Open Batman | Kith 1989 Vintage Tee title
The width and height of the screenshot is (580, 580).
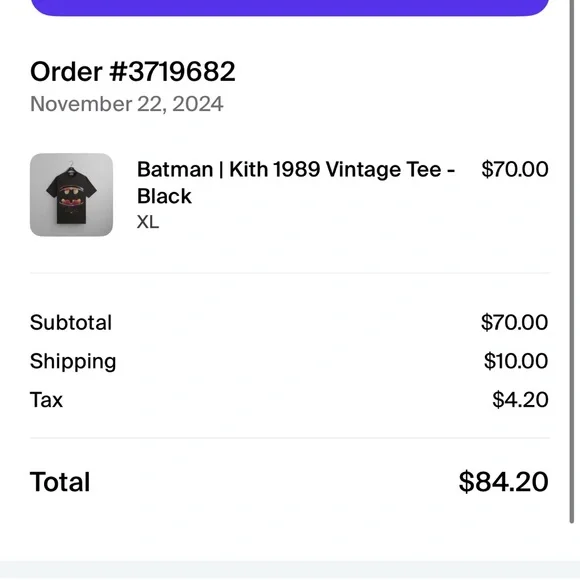coord(296,182)
